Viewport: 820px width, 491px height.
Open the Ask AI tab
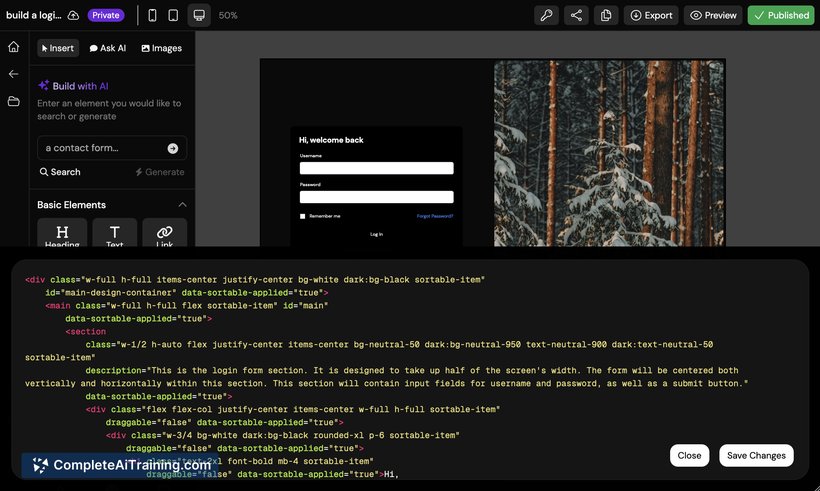tap(108, 48)
